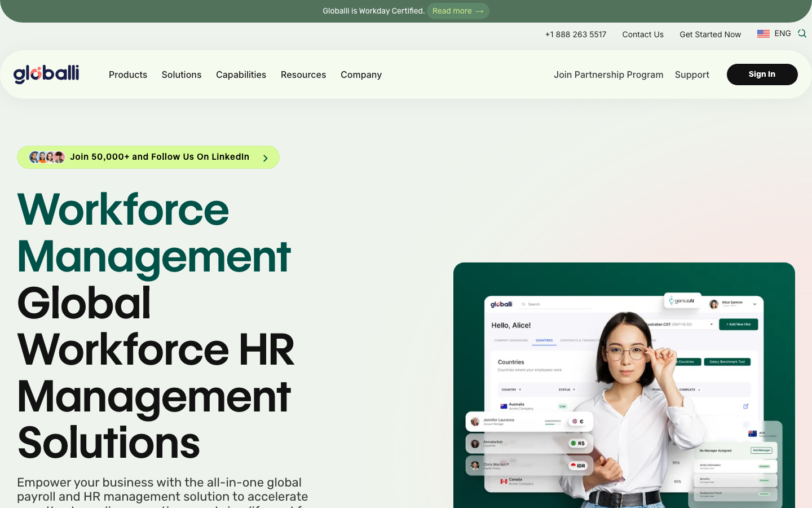Click the geniusAI badge in dashboard image
The height and width of the screenshot is (508, 812).
[682, 301]
